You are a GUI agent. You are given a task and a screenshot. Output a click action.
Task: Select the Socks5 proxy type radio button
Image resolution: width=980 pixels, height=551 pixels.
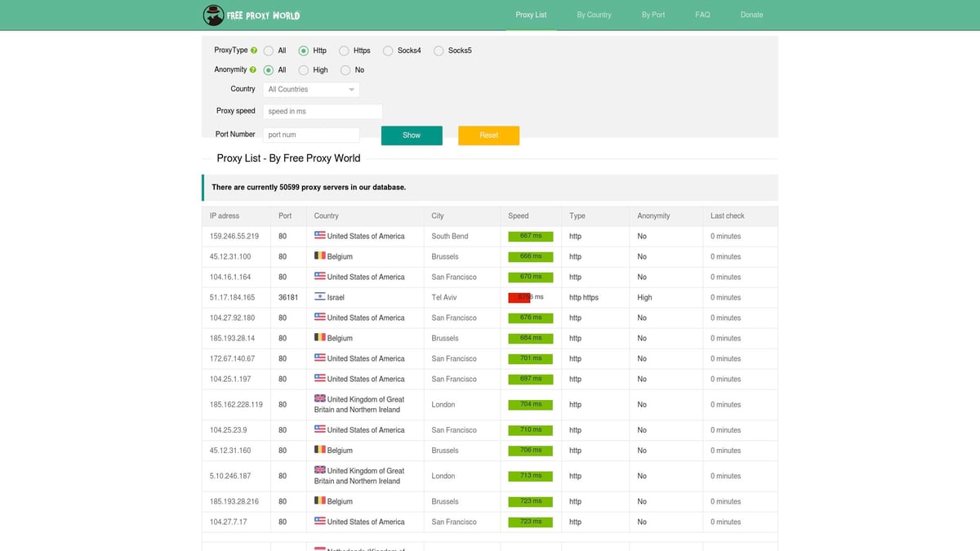pyautogui.click(x=439, y=51)
